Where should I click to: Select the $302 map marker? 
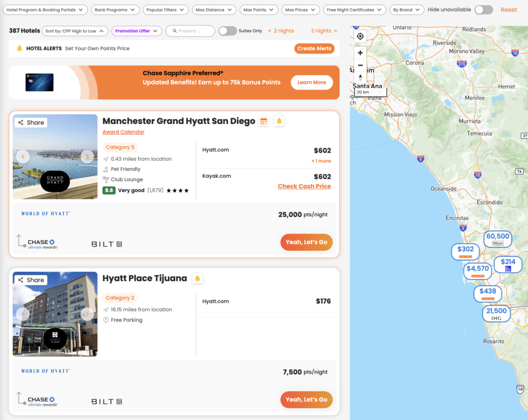[x=466, y=251]
